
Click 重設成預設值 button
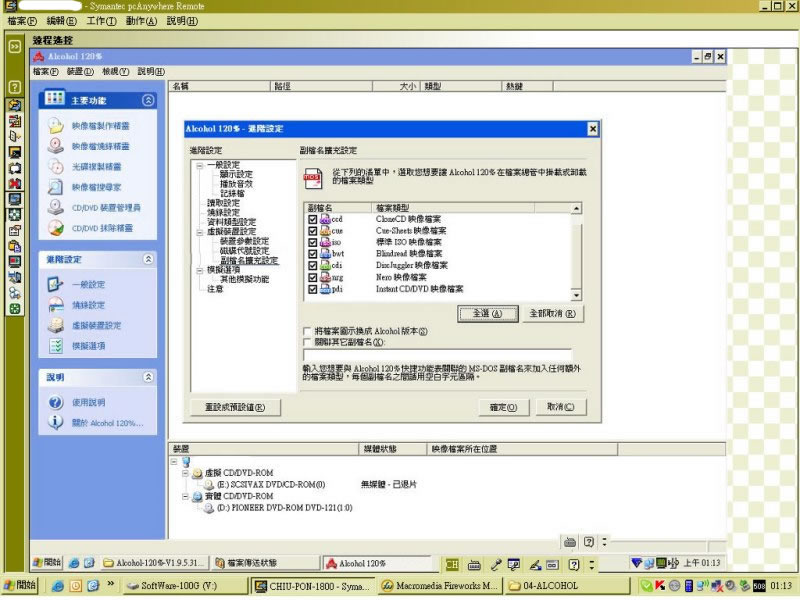235,408
